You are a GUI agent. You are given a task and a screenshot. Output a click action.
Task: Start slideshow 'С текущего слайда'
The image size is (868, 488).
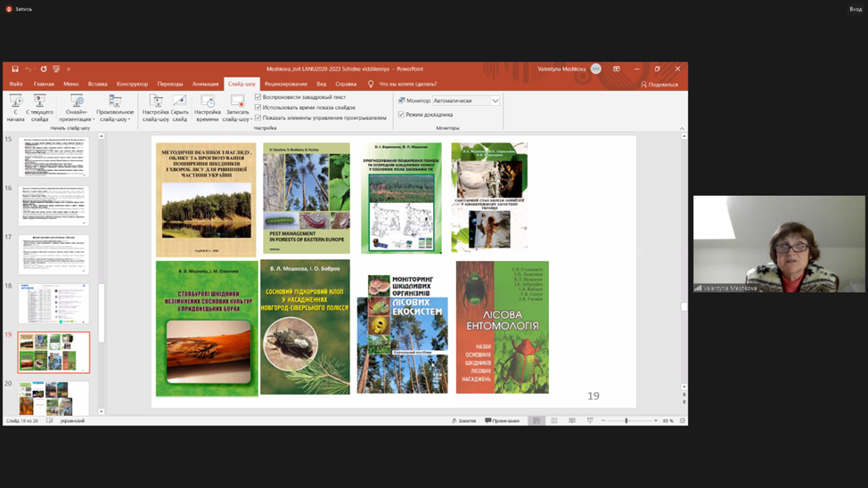(39, 108)
